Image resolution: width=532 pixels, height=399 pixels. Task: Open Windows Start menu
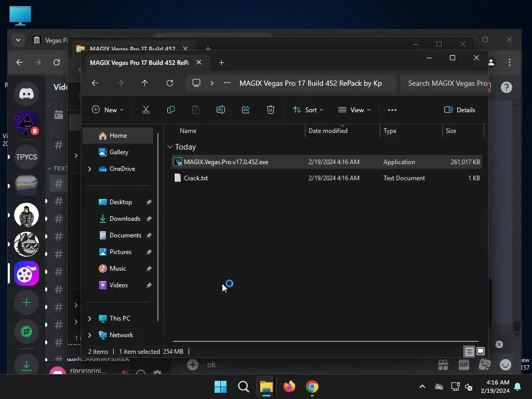coord(220,387)
